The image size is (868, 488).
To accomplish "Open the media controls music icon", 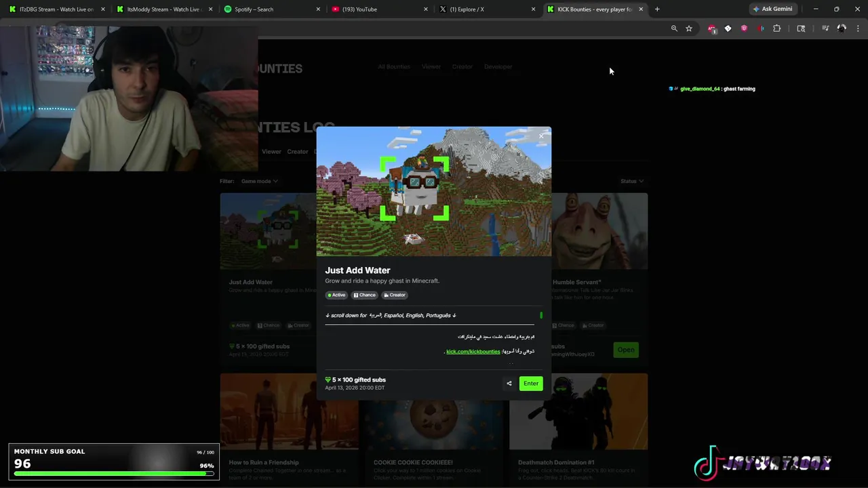I will pyautogui.click(x=825, y=28).
